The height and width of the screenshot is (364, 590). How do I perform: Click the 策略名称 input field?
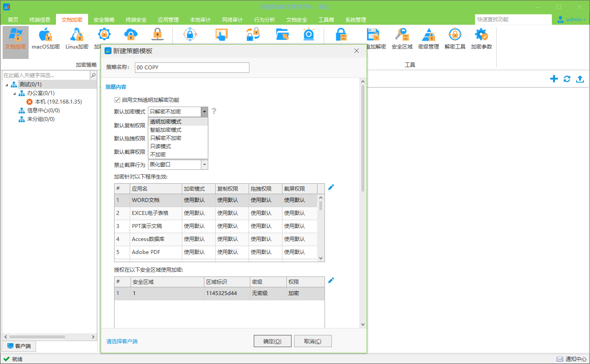pos(192,68)
